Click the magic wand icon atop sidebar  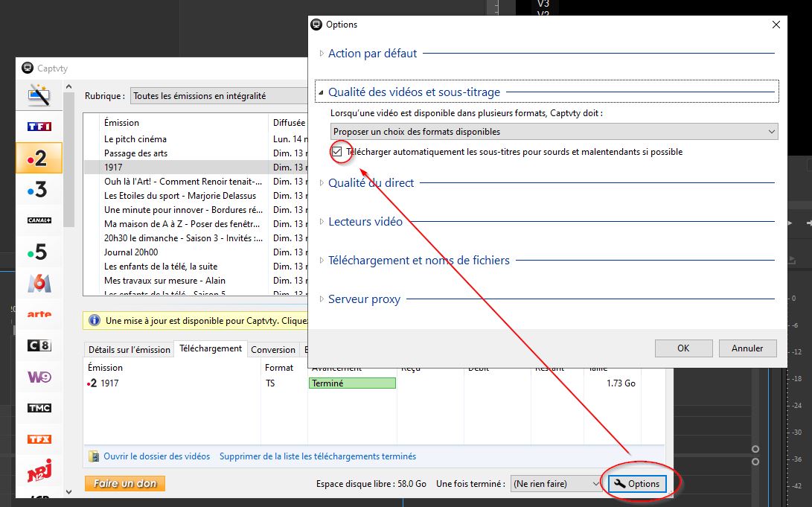coord(39,95)
